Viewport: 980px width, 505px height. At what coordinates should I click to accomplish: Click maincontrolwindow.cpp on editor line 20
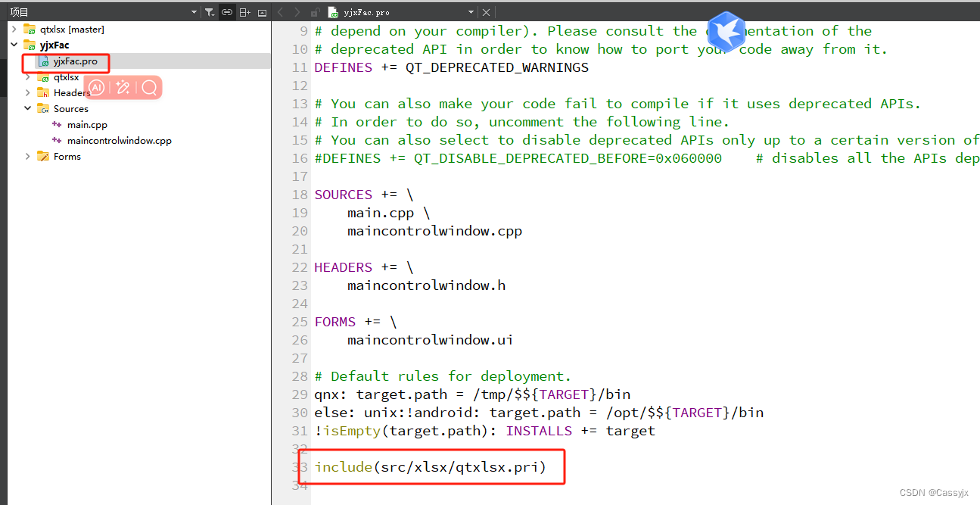[434, 231]
